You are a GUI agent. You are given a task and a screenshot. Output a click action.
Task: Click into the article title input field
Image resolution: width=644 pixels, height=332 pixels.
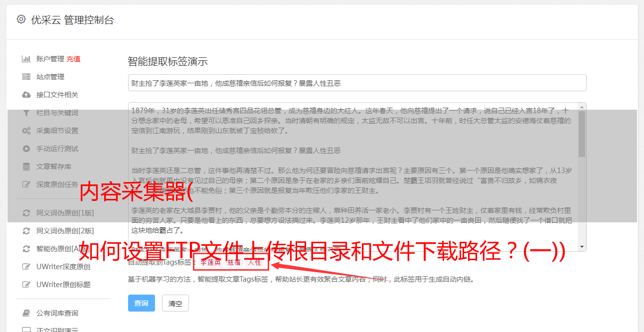(x=357, y=83)
